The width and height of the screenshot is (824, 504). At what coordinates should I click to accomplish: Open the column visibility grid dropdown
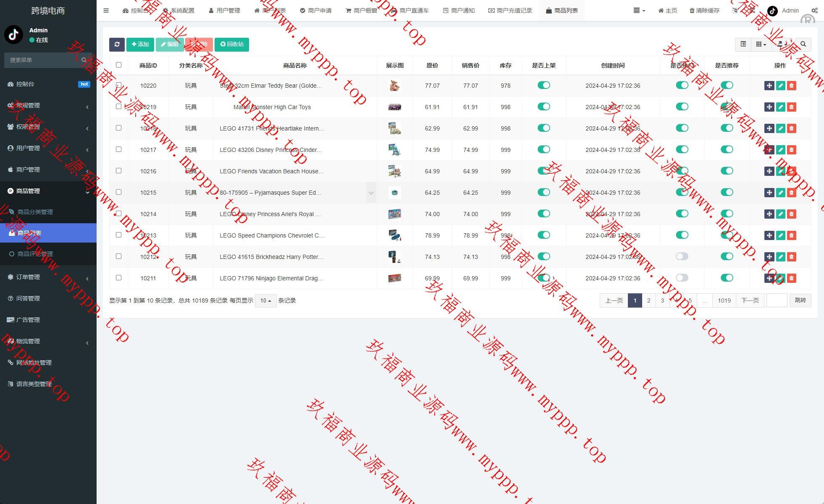tap(761, 44)
